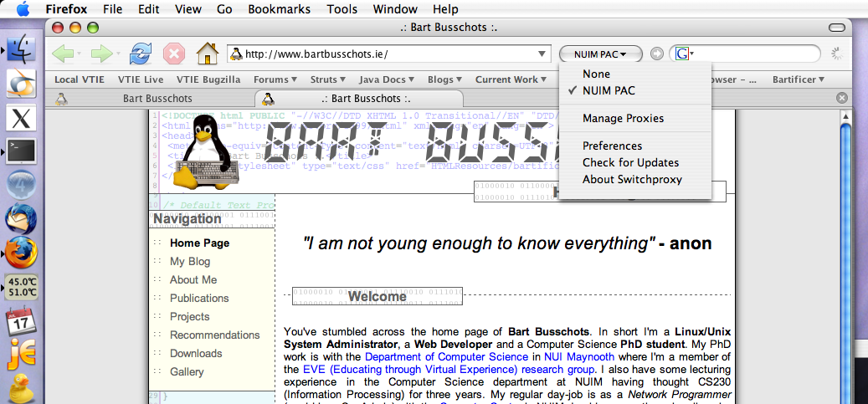The height and width of the screenshot is (404, 868).
Task: Open the Local VTIE bookmark
Action: (80, 79)
